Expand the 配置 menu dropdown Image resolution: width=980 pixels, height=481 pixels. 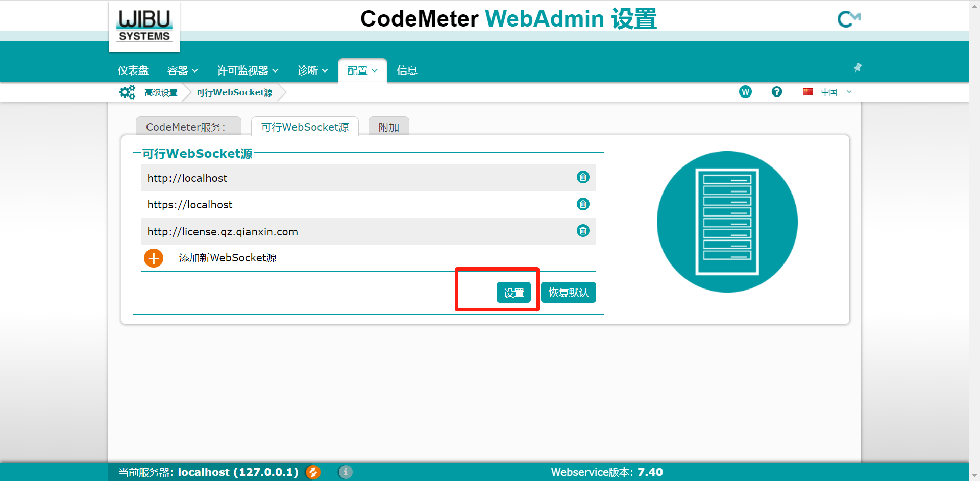[x=362, y=70]
